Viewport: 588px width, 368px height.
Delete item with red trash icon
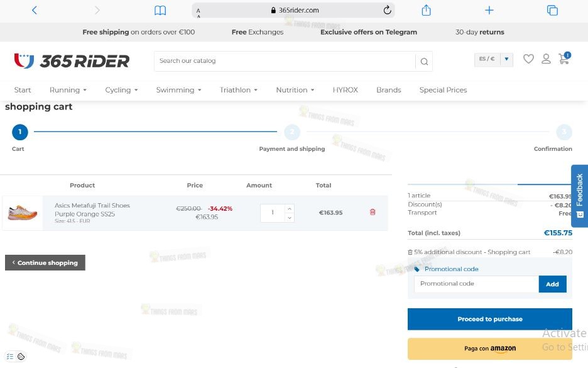click(x=373, y=212)
